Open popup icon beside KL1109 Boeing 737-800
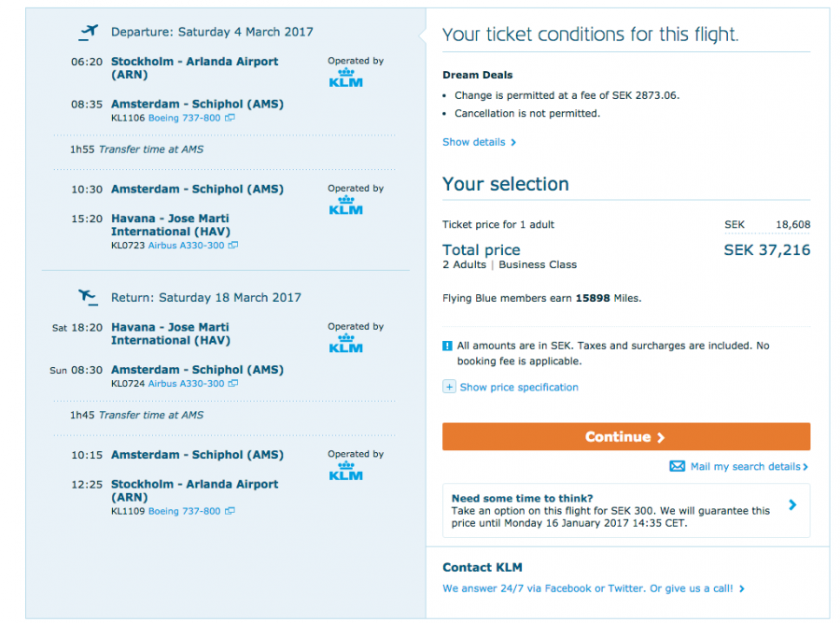Image resolution: width=840 pixels, height=623 pixels. coord(230,512)
